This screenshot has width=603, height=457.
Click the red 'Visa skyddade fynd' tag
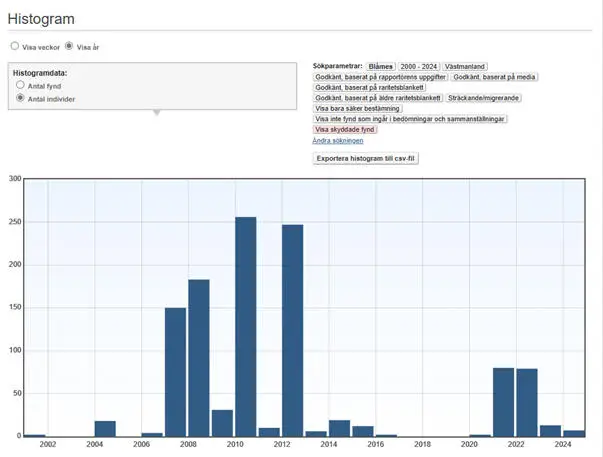pos(347,129)
